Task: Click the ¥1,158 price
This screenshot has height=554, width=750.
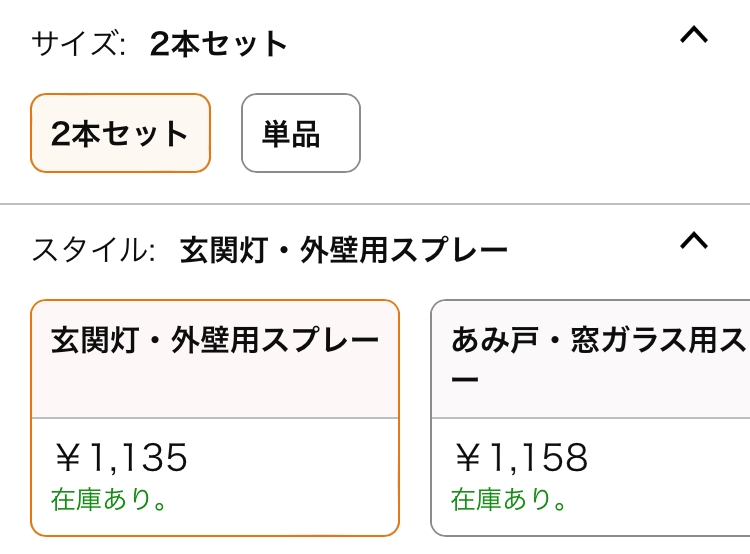Action: [521, 458]
